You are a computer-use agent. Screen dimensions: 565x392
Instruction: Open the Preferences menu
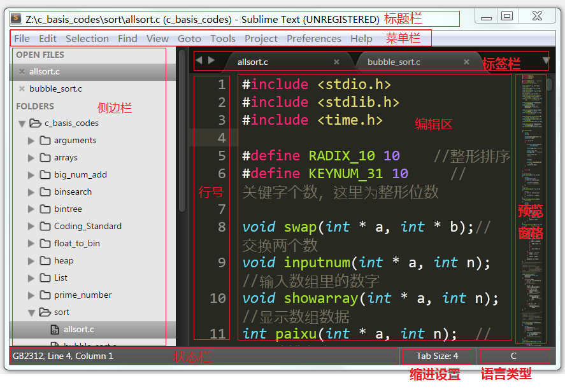313,39
